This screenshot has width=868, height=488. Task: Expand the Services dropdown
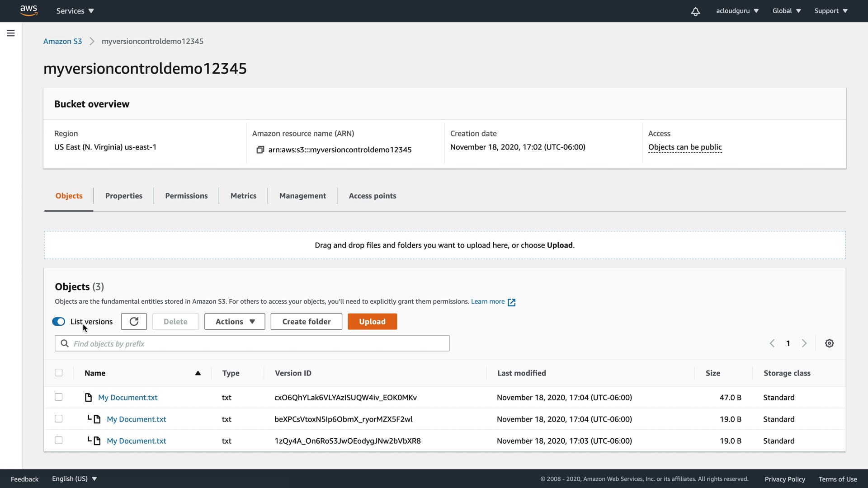pyautogui.click(x=75, y=11)
